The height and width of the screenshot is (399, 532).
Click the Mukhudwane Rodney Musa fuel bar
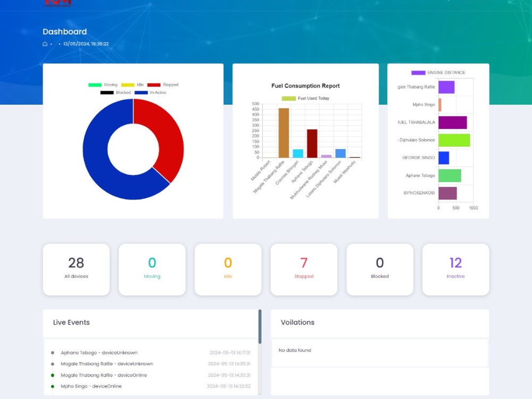(x=327, y=156)
